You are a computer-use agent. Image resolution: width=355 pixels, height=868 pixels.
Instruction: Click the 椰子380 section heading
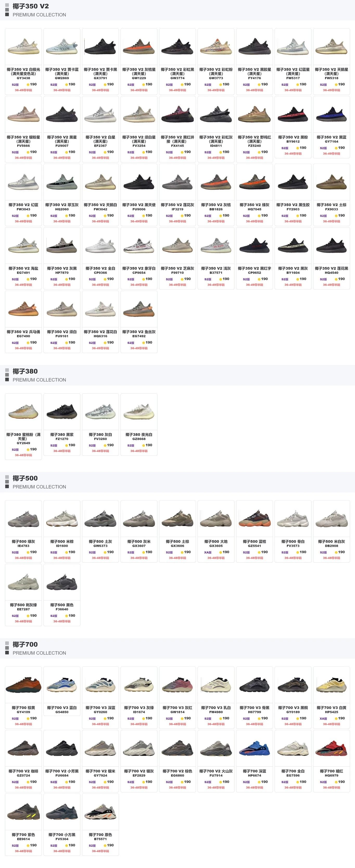click(x=25, y=371)
